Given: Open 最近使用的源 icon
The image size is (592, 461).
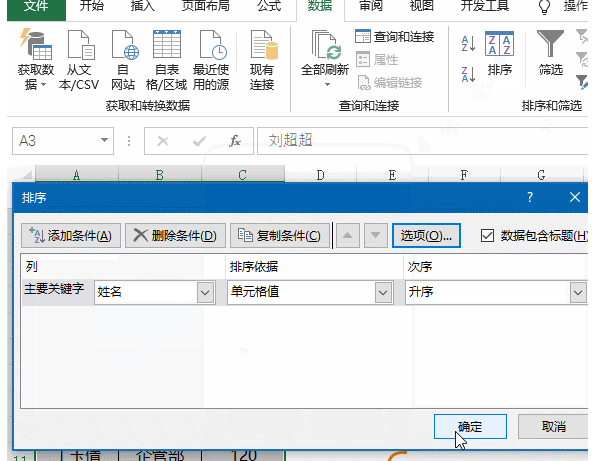Looking at the screenshot, I should click(x=213, y=45).
